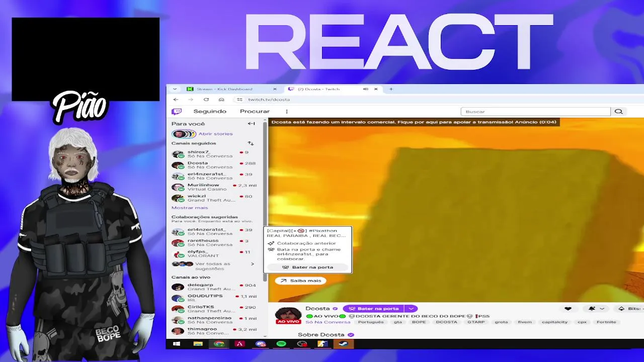Open browser home page icon
The width and height of the screenshot is (644, 362).
(x=221, y=100)
